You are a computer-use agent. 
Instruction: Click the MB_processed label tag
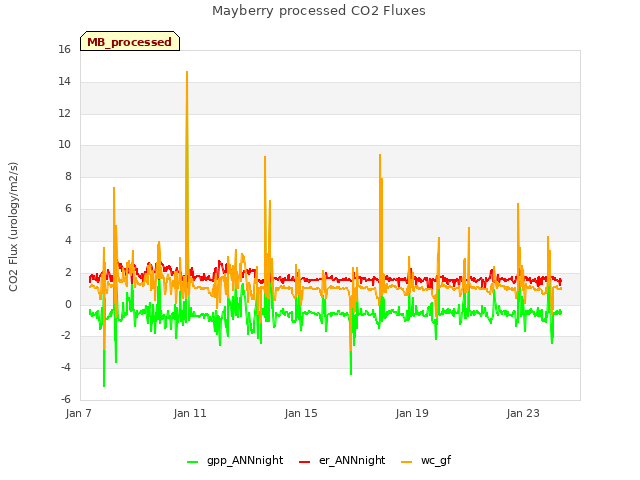point(130,41)
